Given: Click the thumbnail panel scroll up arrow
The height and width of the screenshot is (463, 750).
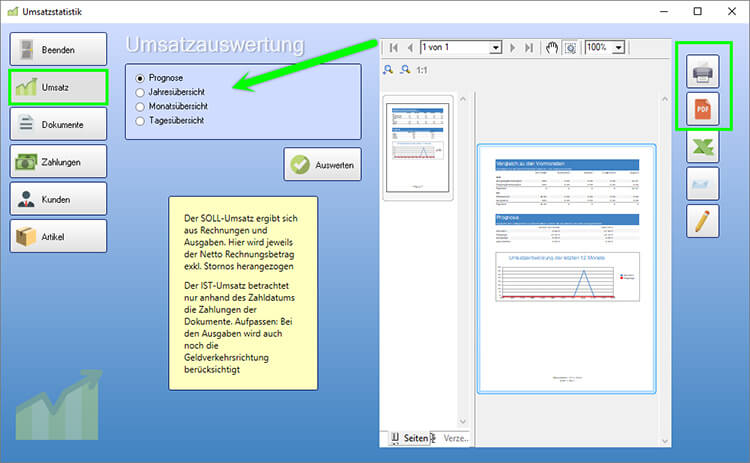Looking at the screenshot, I should point(463,99).
